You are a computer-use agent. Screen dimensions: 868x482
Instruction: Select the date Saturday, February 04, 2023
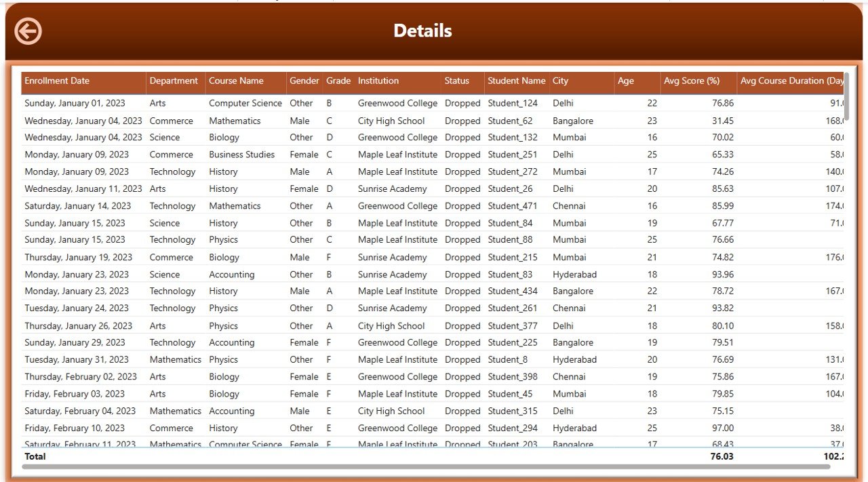[x=80, y=411]
